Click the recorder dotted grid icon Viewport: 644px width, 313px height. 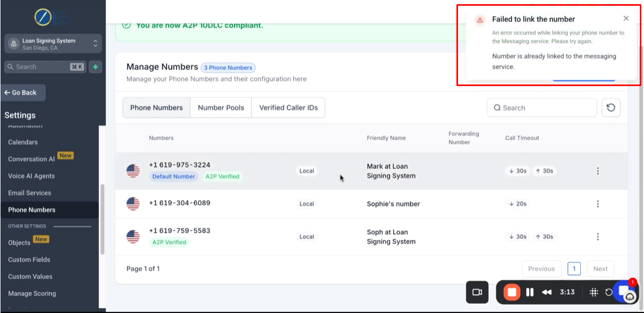(593, 292)
